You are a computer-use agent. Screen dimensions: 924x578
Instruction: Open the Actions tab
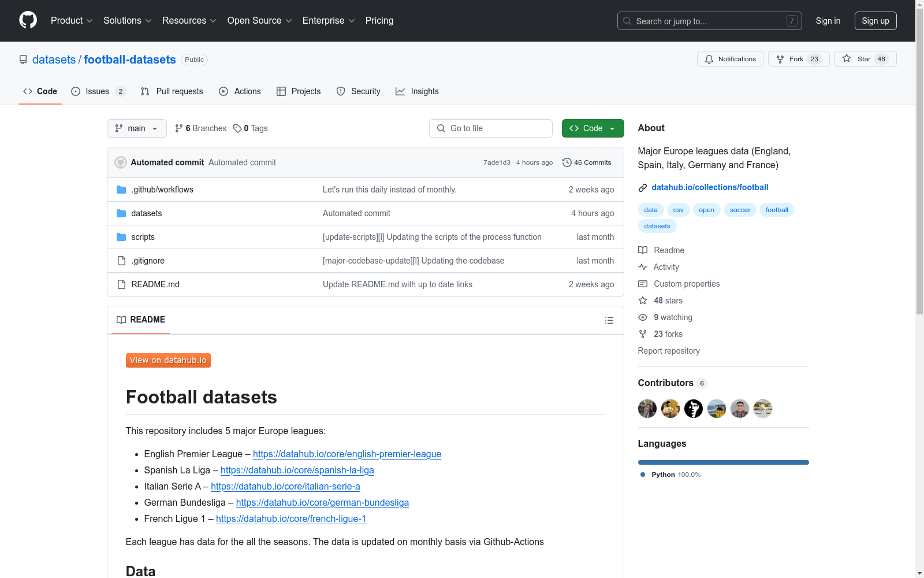[x=240, y=91]
